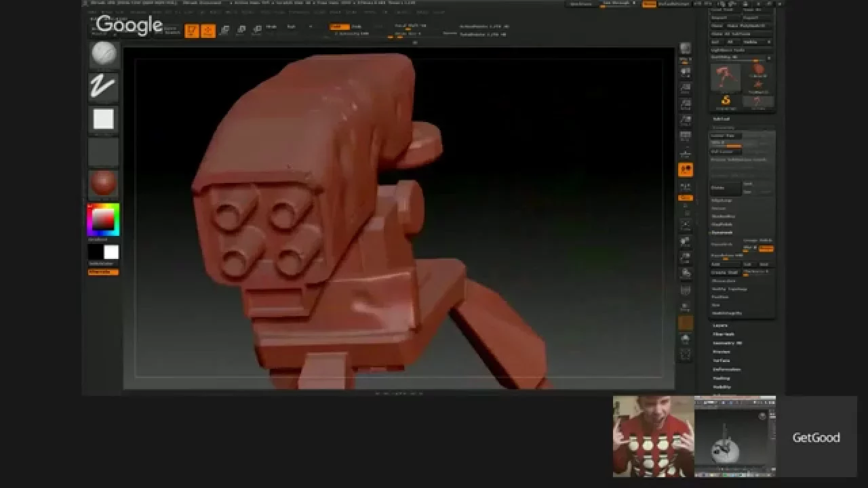Pick a hue in the color picker square
Viewport: 868px width, 488px height.
[103, 220]
